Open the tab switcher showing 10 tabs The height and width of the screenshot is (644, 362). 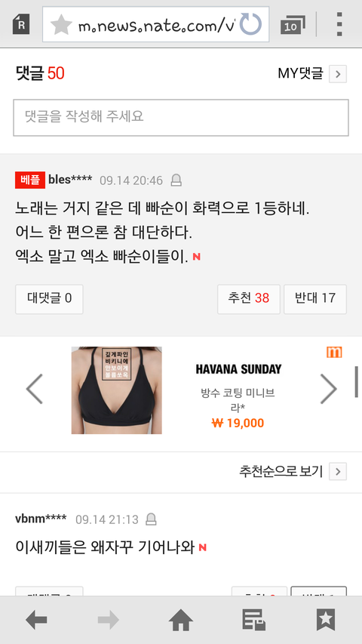pyautogui.click(x=293, y=25)
